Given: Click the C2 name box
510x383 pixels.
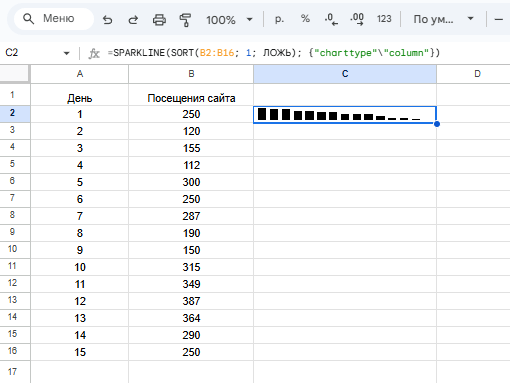Looking at the screenshot, I should coord(32,53).
